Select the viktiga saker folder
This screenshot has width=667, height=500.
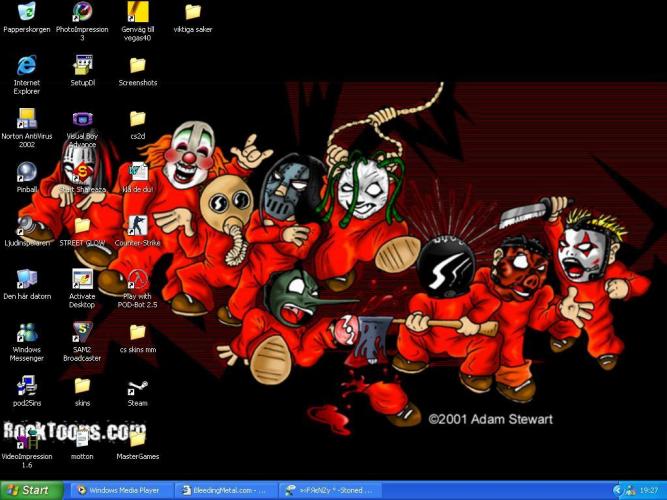[193, 11]
